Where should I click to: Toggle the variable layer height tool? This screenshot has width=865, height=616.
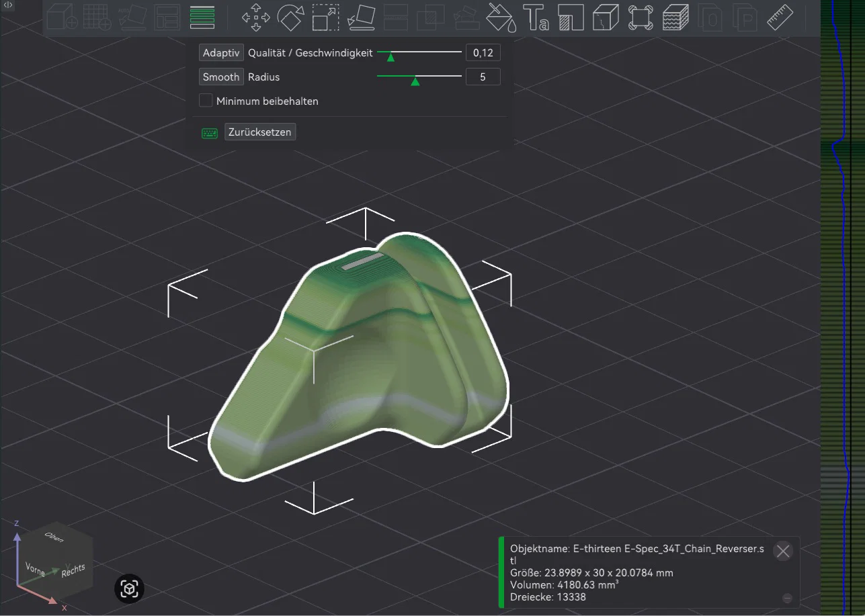coord(202,17)
